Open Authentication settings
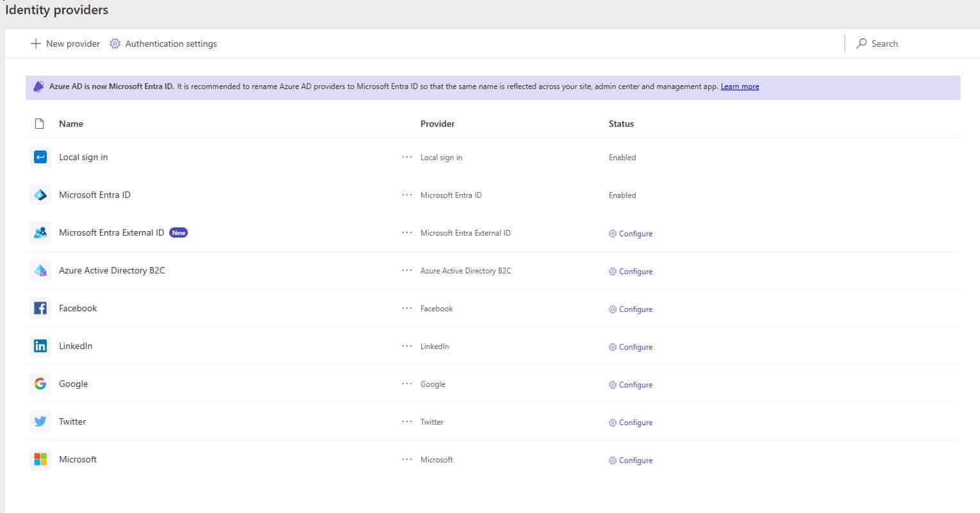The width and height of the screenshot is (980, 513). click(x=163, y=44)
